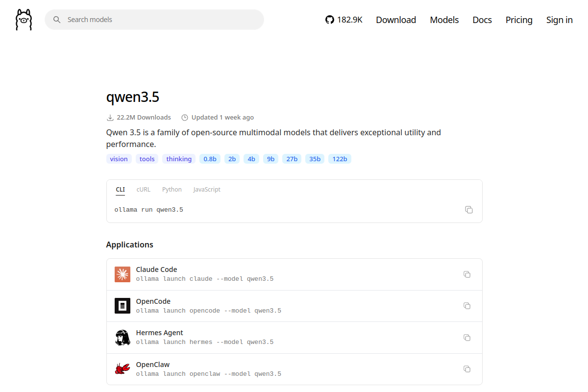Click the Ollama llama logo
588x392 pixels.
[24, 20]
